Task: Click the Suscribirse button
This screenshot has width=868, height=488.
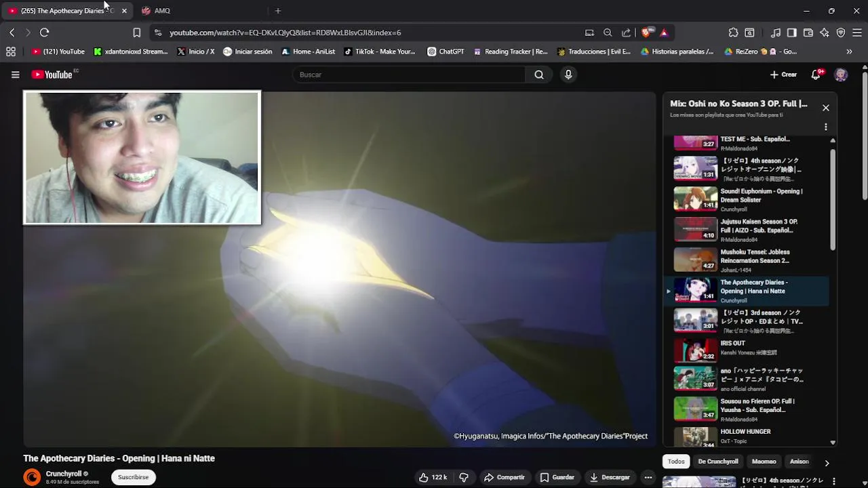Action: [133, 477]
